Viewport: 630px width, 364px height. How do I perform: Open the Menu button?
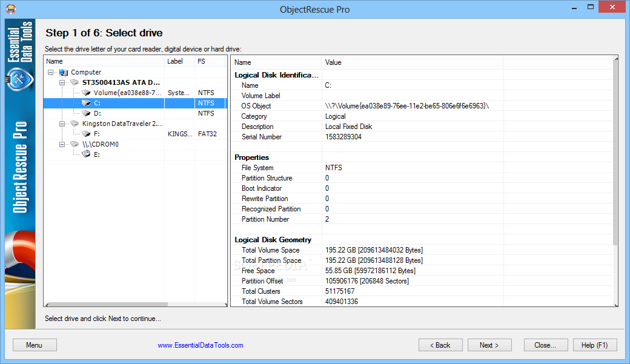(35, 345)
